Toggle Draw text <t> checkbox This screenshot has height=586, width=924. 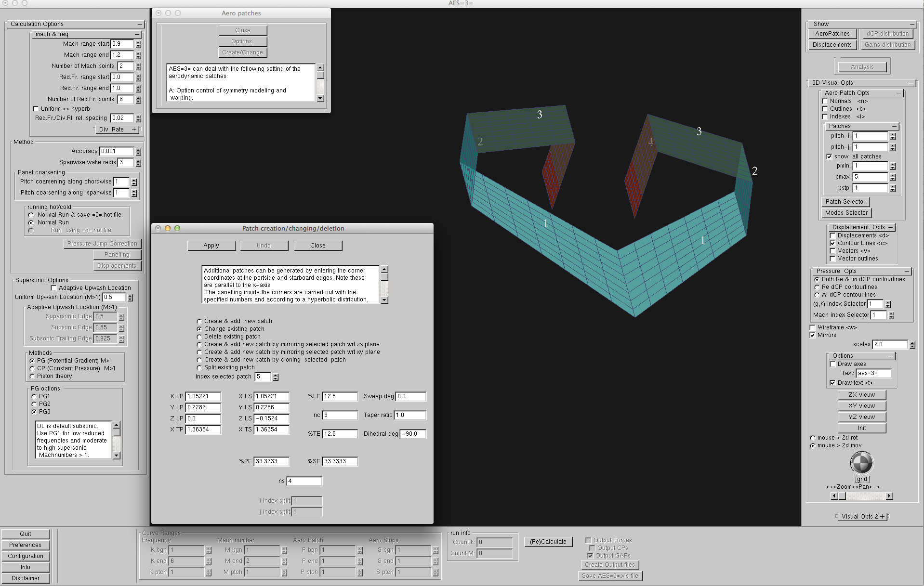[832, 383]
